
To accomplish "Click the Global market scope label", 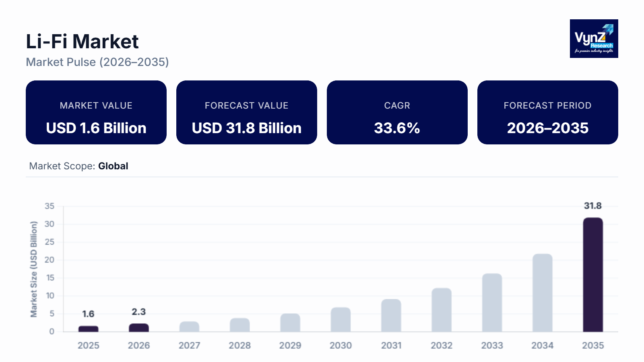I will pos(112,166).
